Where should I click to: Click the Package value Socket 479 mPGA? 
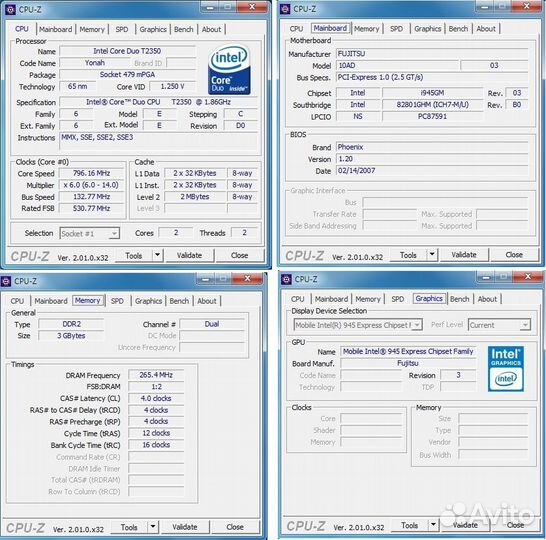click(x=127, y=75)
